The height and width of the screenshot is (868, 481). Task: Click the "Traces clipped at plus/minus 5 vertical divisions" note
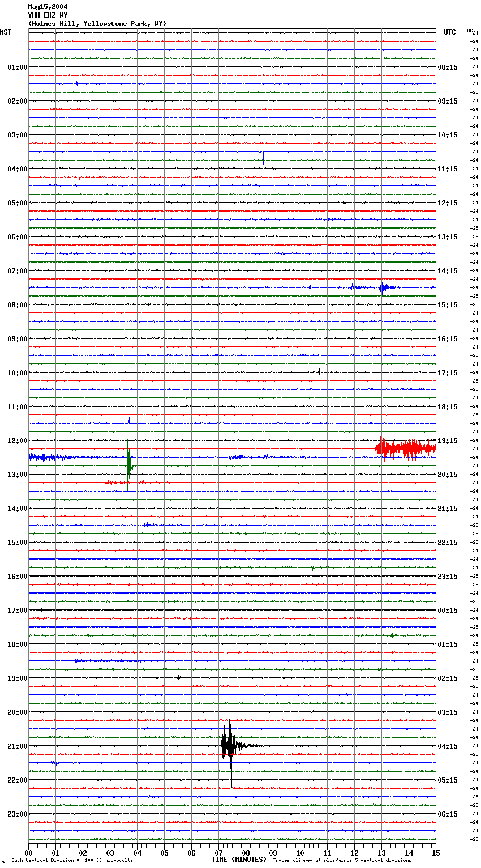(342, 861)
